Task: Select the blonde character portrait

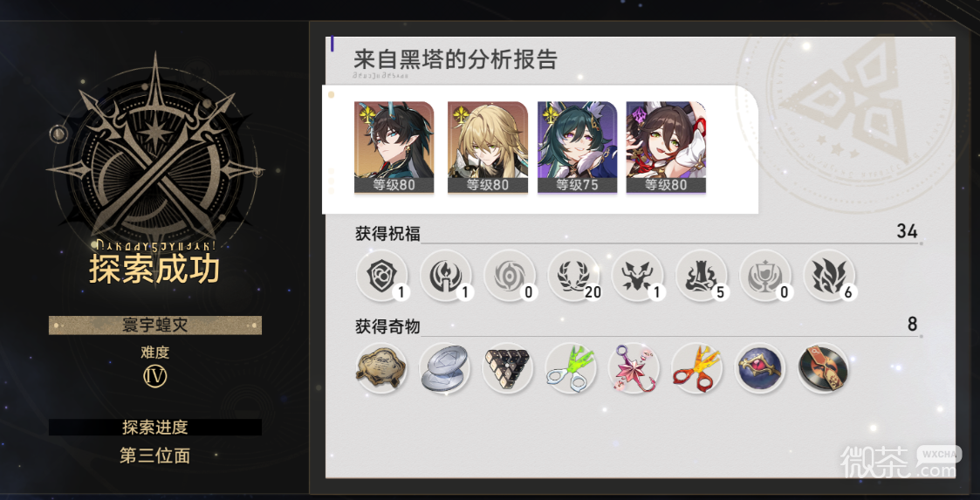Action: tap(488, 147)
